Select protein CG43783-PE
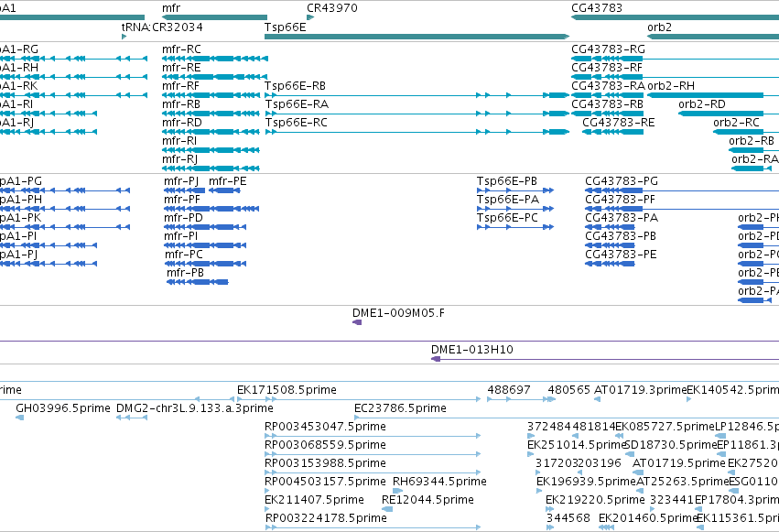Image resolution: width=779 pixels, height=532 pixels. 610,264
